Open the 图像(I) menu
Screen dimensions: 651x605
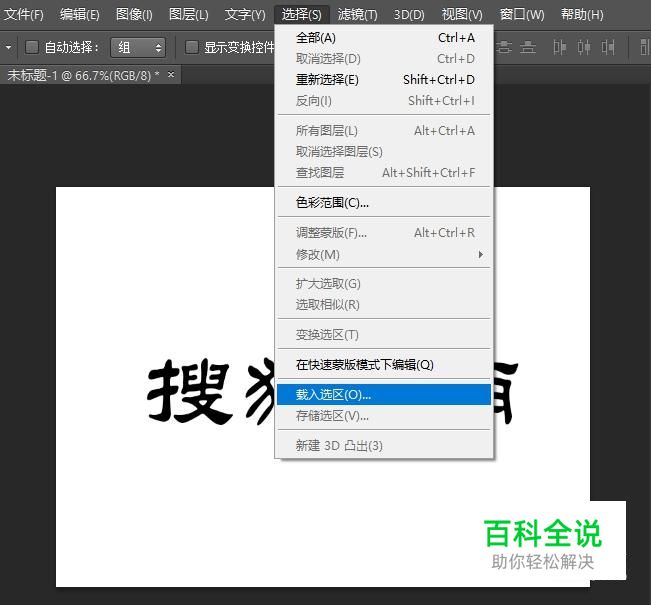tap(134, 15)
